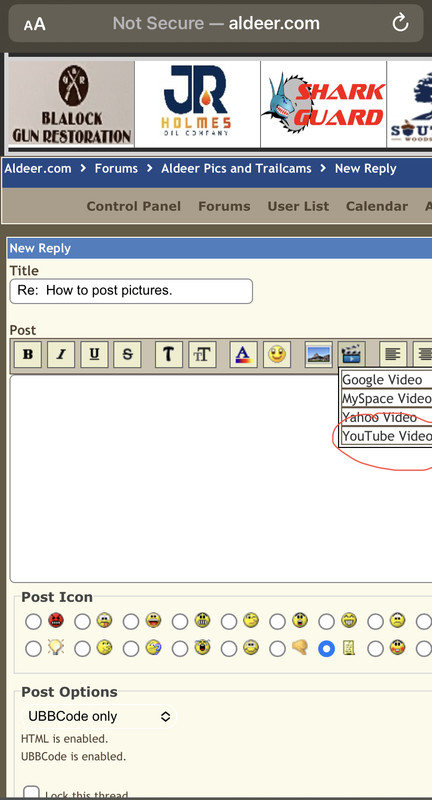
Task: Select the thumbs-down post icon
Action: point(277,648)
